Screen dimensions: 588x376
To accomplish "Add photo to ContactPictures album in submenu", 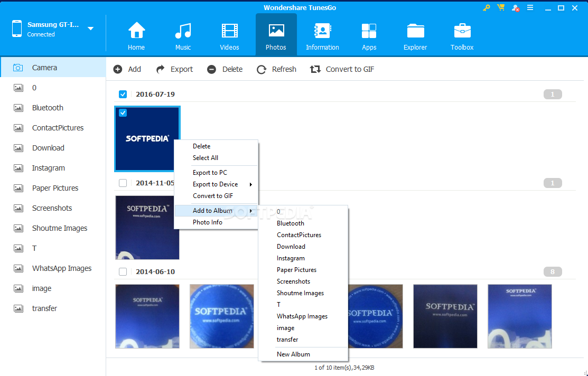I will 303,234.
